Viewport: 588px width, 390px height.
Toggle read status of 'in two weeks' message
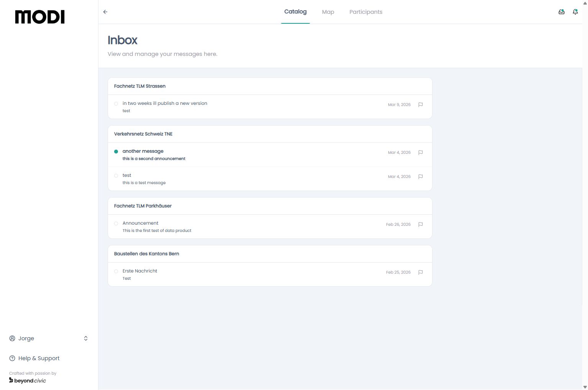116,104
